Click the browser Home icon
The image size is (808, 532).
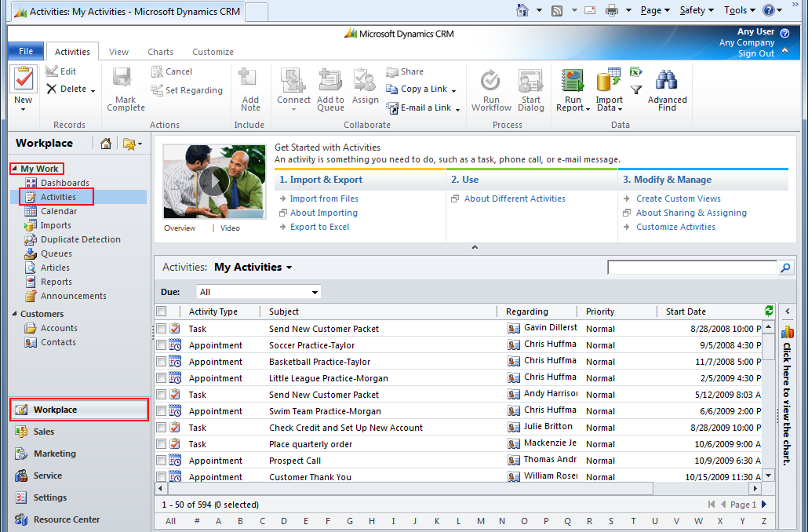[x=522, y=10]
